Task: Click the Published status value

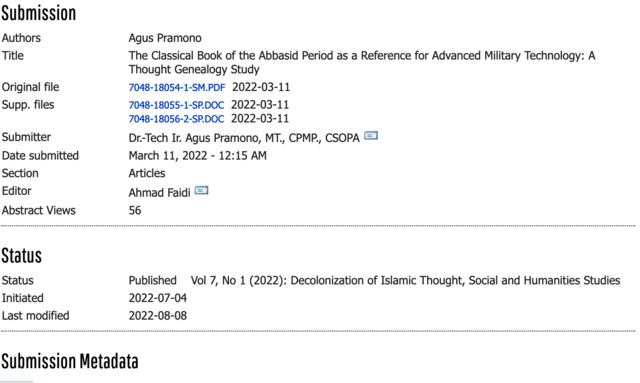Action: tap(152, 281)
